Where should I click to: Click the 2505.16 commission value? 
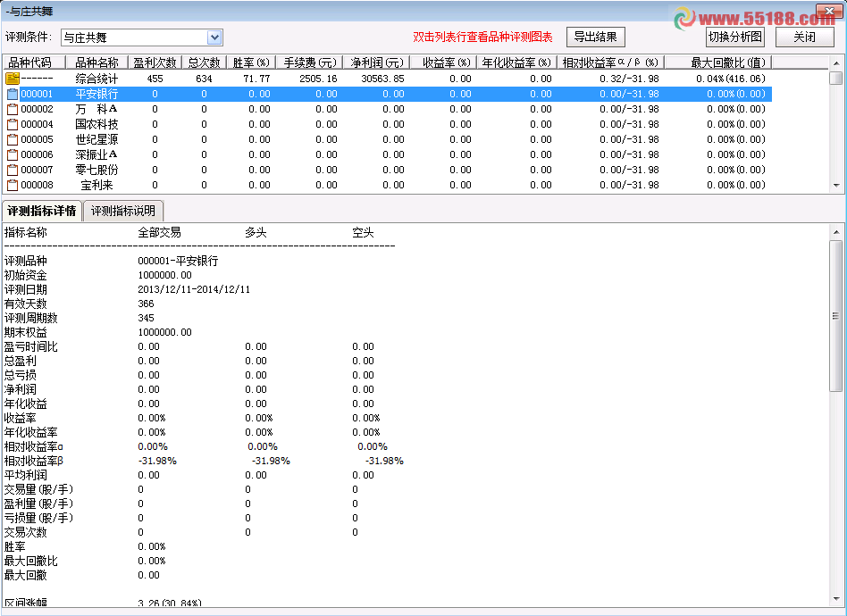tap(318, 79)
